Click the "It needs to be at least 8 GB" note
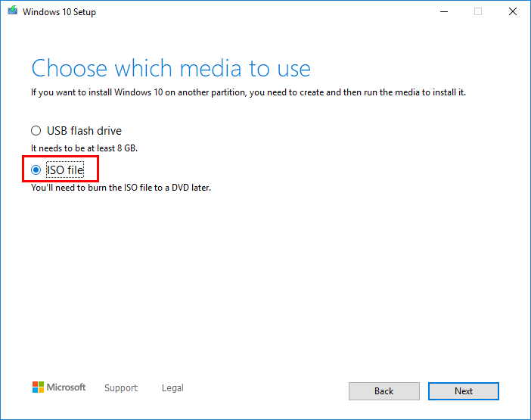This screenshot has width=531, height=420. (84, 148)
